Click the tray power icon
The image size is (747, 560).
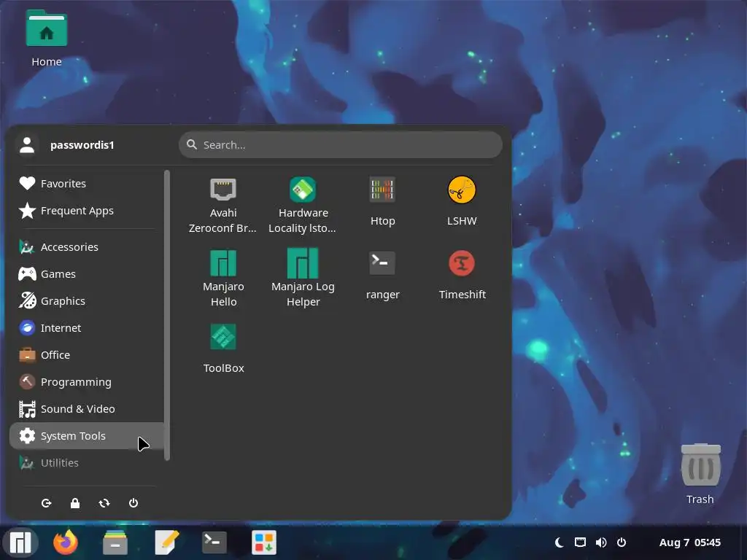coord(622,542)
